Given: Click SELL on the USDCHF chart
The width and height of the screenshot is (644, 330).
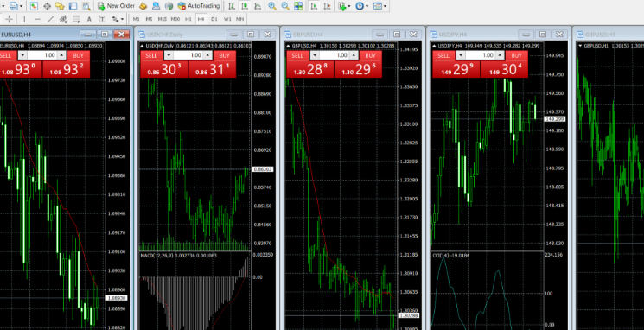Looking at the screenshot, I should point(151,56).
